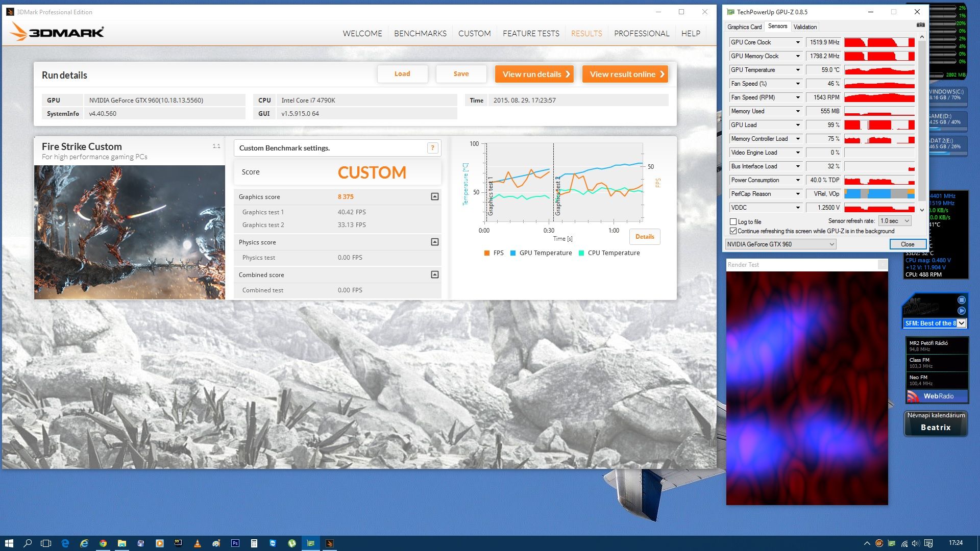Image resolution: width=980 pixels, height=551 pixels.
Task: Switch to GPU-Z Graphics Card tab
Action: pyautogui.click(x=744, y=27)
